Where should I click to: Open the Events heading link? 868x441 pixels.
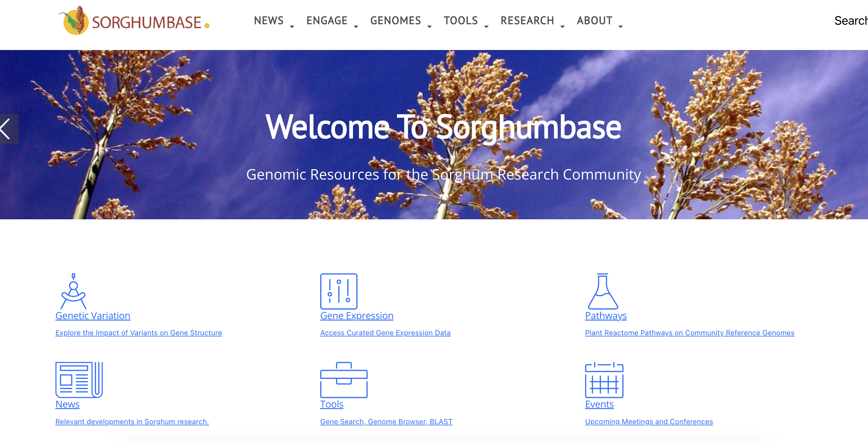pos(599,404)
